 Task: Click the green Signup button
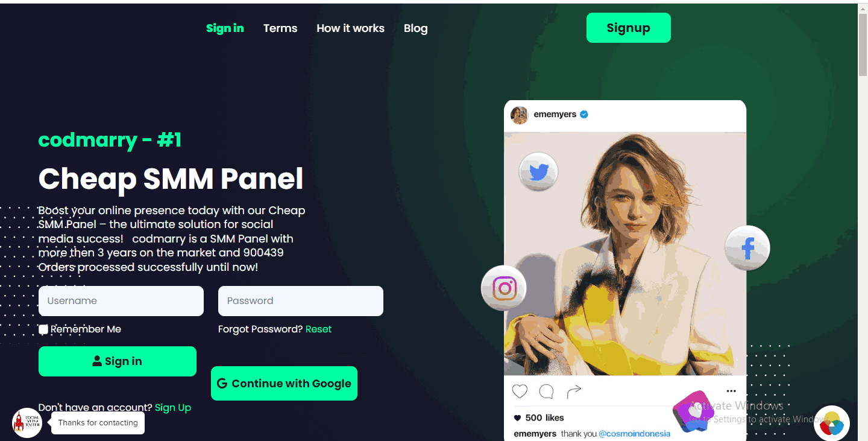pyautogui.click(x=629, y=28)
